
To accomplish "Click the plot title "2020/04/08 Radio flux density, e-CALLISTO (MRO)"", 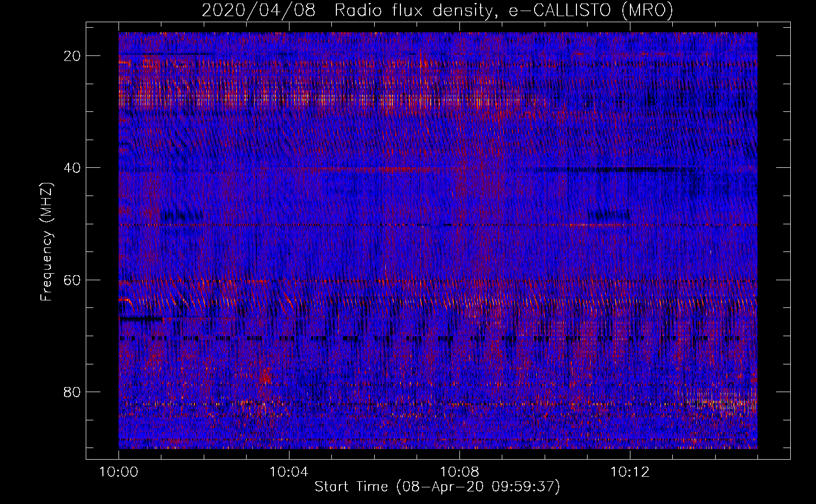I will [437, 10].
